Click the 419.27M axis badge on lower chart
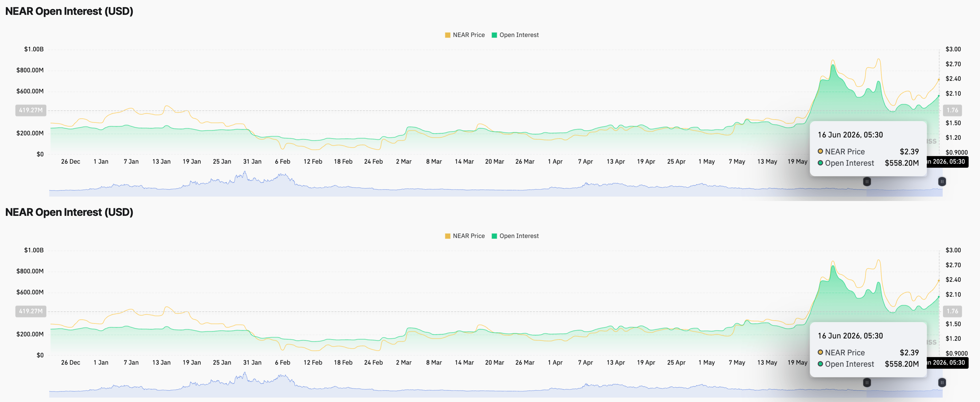Screen dimensions: 980x402 [x=31, y=311]
